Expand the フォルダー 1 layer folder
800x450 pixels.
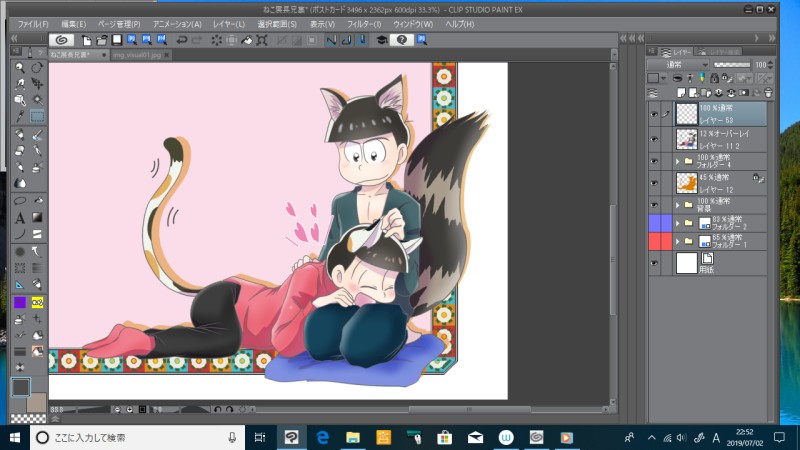click(678, 241)
